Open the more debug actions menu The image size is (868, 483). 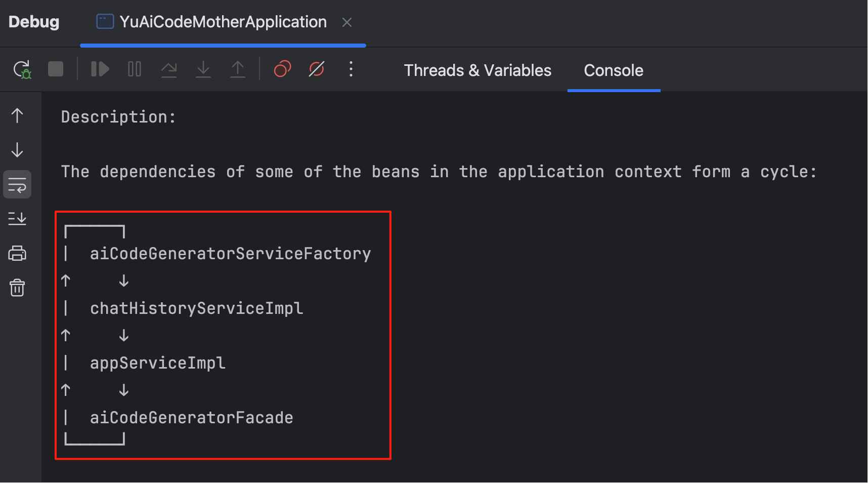point(351,69)
